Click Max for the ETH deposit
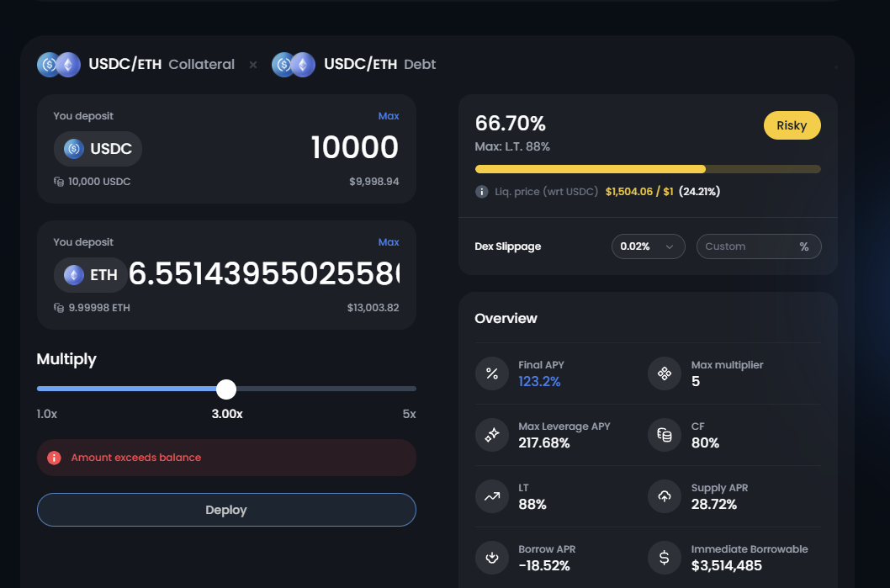 tap(389, 241)
